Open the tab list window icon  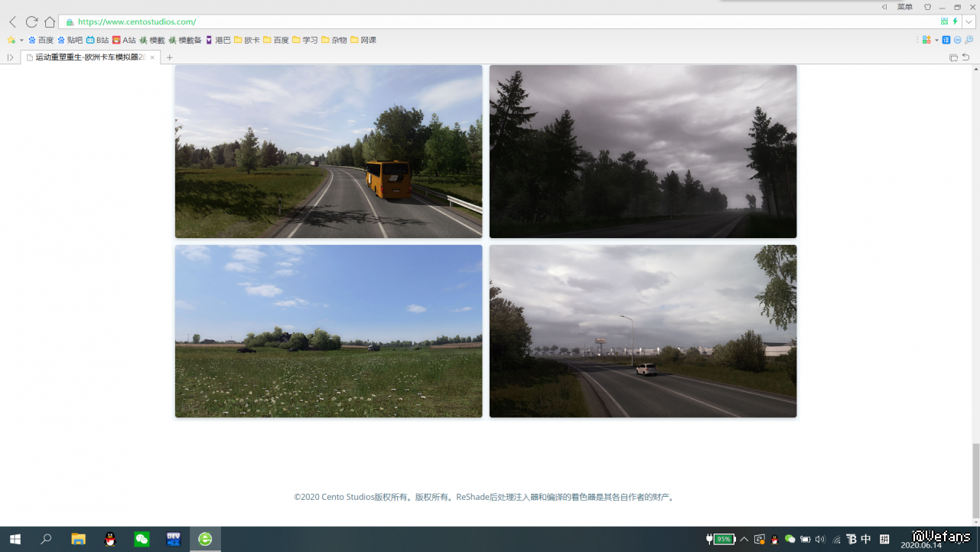point(953,57)
